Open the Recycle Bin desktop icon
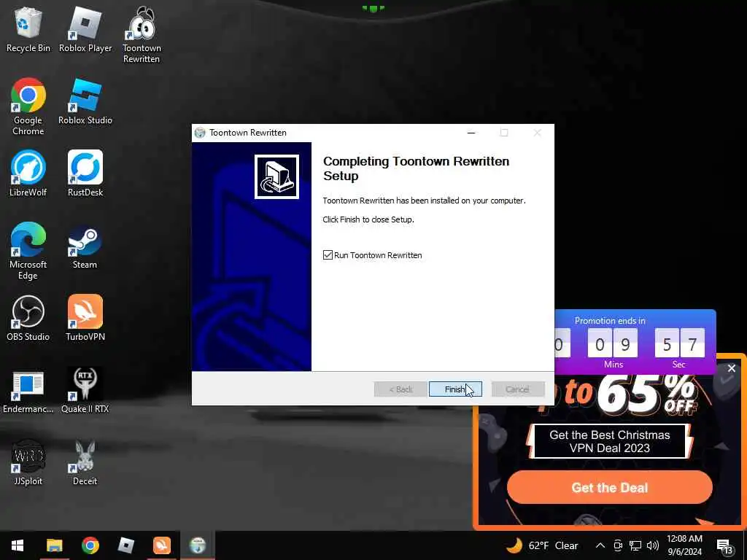This screenshot has width=747, height=560. pyautogui.click(x=28, y=29)
